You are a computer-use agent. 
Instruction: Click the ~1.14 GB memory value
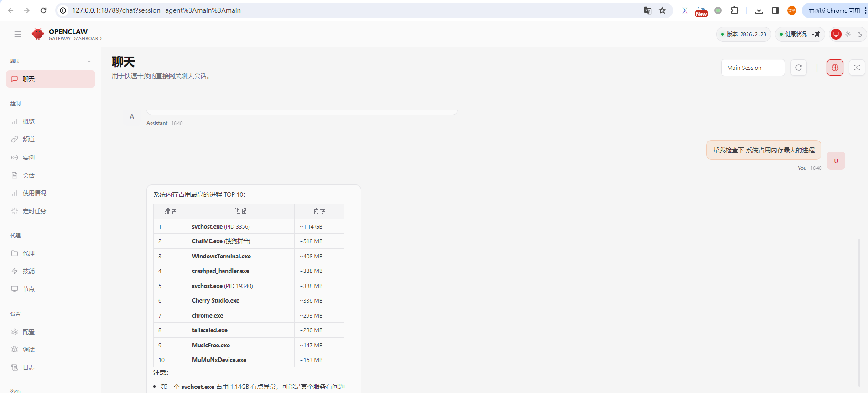[x=311, y=226]
